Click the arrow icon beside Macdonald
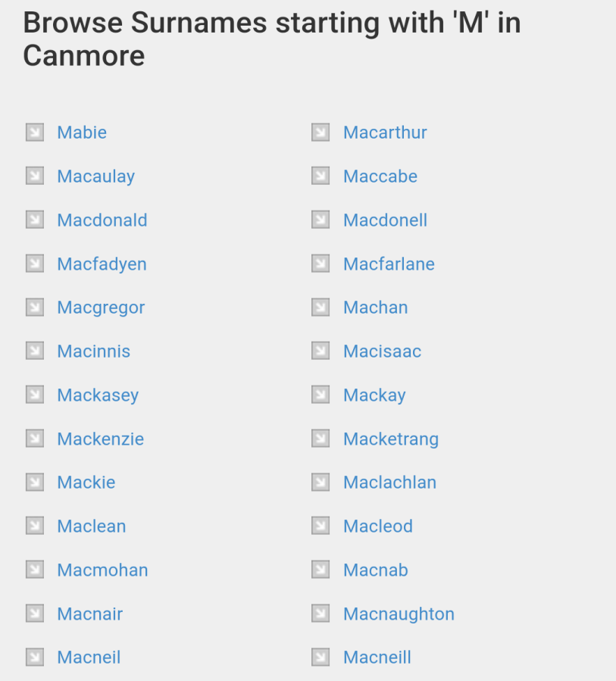The image size is (616, 681). (35, 220)
